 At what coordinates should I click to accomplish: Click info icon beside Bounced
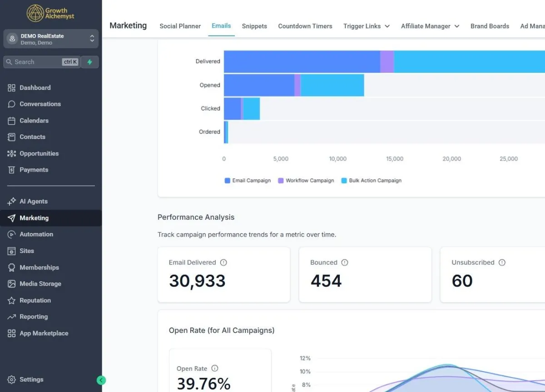pos(345,263)
